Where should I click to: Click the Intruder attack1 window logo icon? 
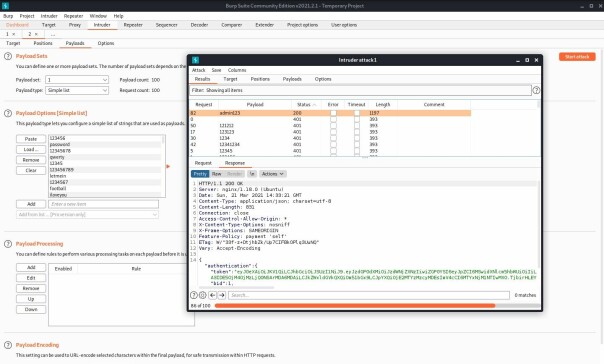coord(195,60)
